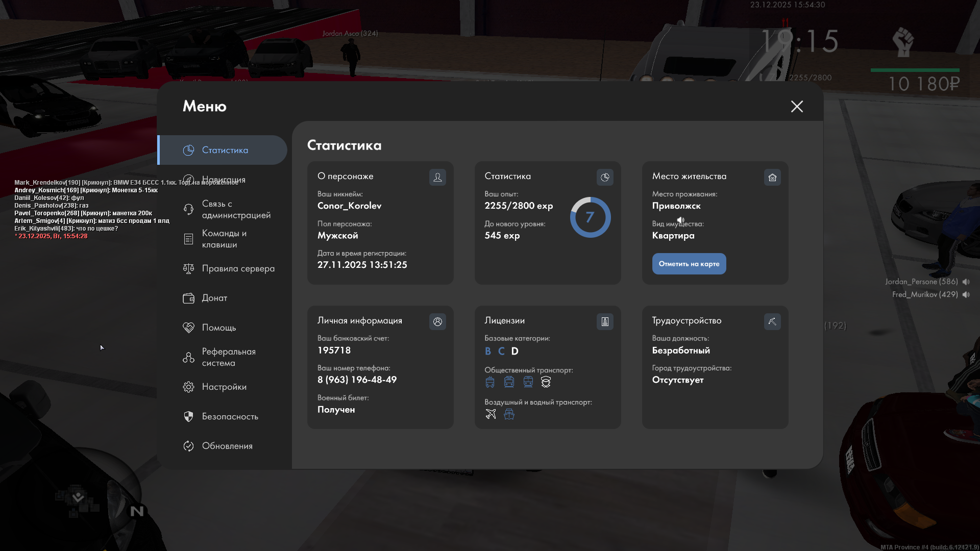Click the category D license letter
Screen dimensions: 980x551
pos(514,351)
